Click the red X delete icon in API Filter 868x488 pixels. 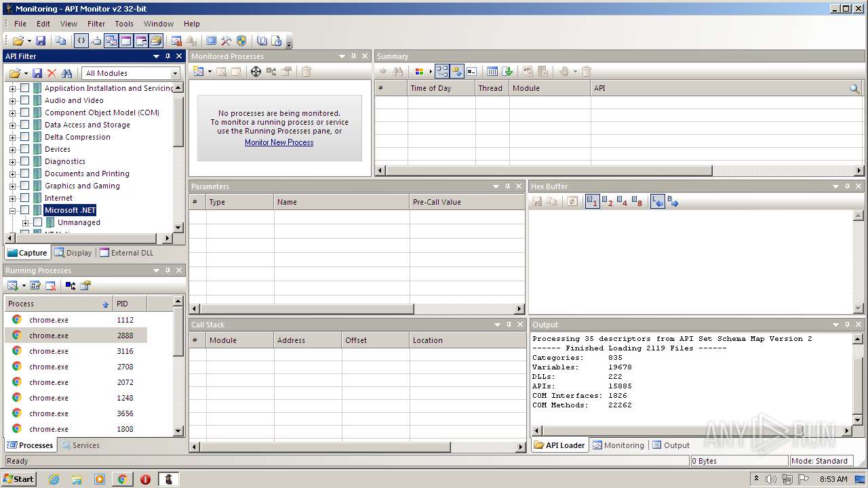point(52,73)
